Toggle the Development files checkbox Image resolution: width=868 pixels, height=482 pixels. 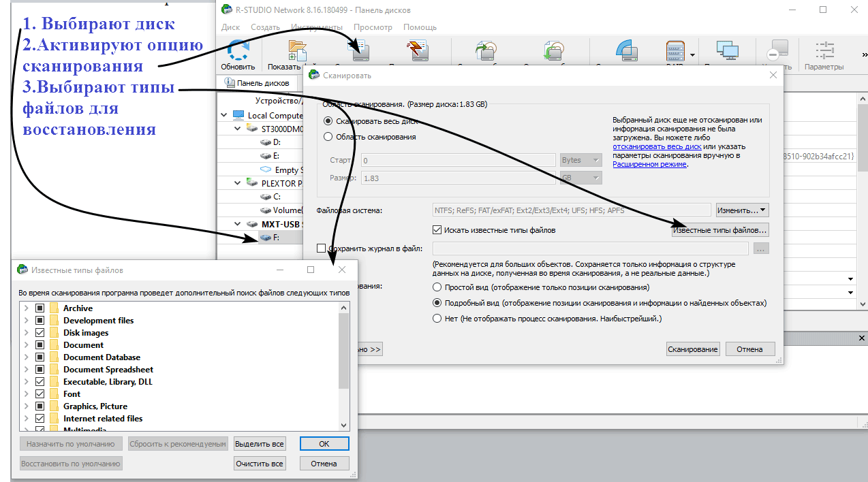coord(40,321)
